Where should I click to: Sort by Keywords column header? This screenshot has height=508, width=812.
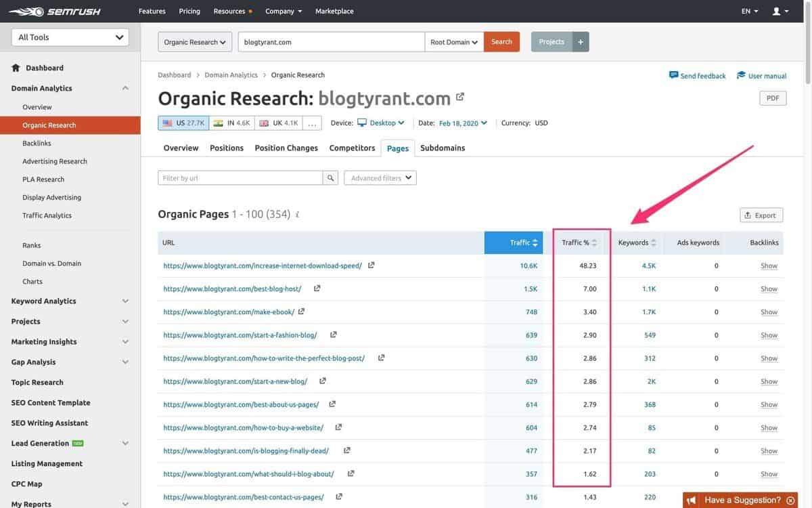pyautogui.click(x=637, y=242)
